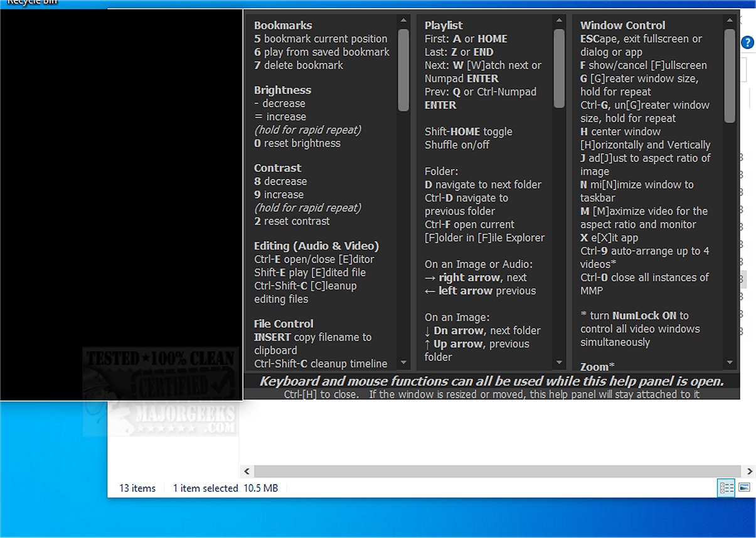
Task: Click the left arrow of File Explorer's horizontal scrollbar
Action: pyautogui.click(x=247, y=471)
